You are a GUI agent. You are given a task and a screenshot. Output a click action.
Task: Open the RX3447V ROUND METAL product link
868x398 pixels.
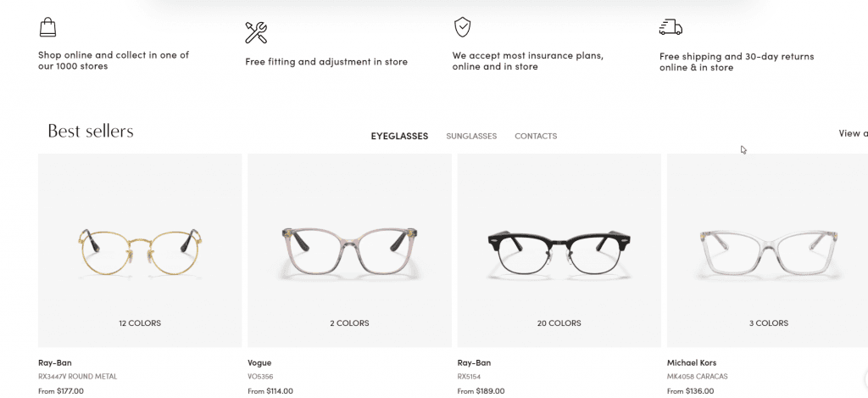pyautogui.click(x=77, y=377)
